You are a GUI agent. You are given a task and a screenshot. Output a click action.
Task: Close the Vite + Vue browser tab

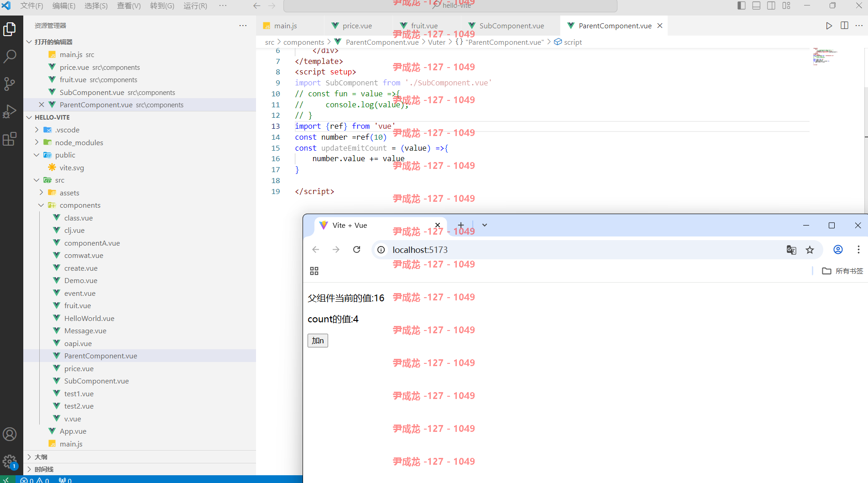(438, 225)
